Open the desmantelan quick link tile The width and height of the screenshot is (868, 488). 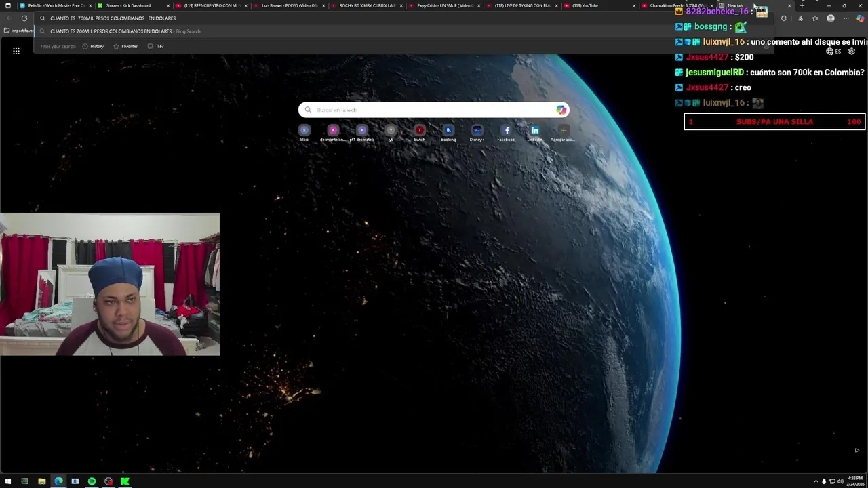tap(333, 133)
